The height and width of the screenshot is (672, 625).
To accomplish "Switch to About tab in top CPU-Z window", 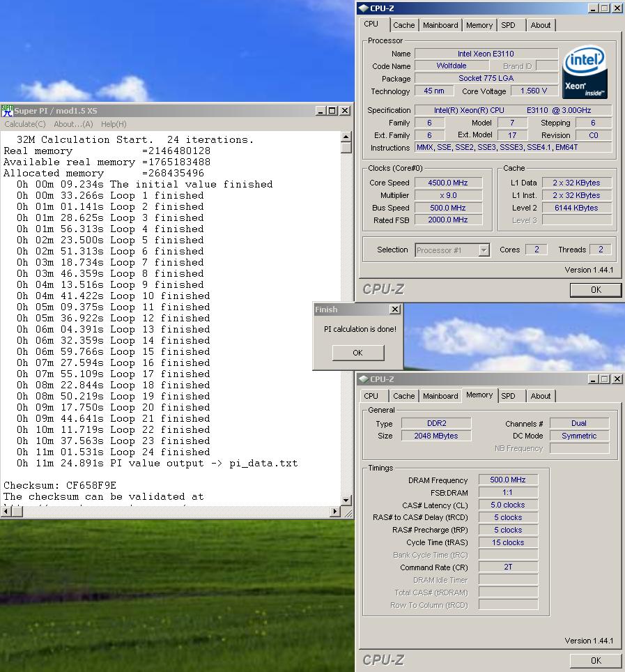I will pos(541,25).
